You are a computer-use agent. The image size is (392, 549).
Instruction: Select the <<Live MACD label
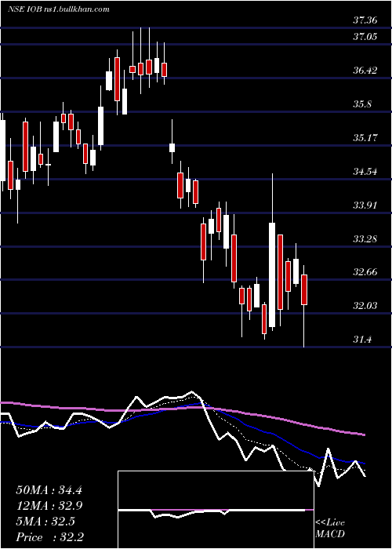pos(330,529)
